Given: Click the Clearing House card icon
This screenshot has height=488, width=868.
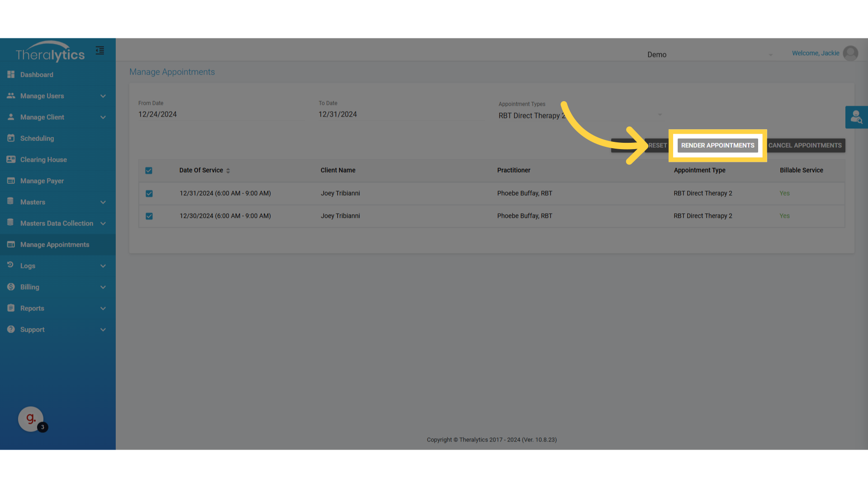Looking at the screenshot, I should click(11, 160).
